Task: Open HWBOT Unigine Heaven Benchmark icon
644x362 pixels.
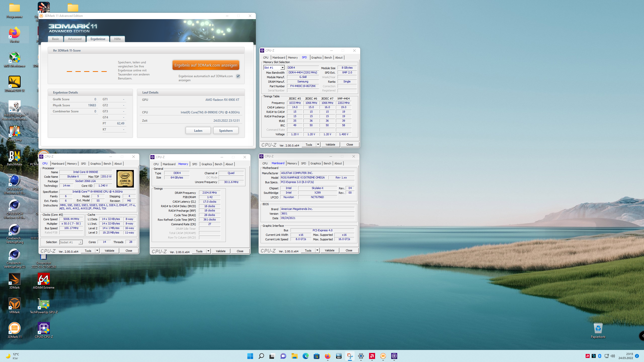Action: coord(14,111)
